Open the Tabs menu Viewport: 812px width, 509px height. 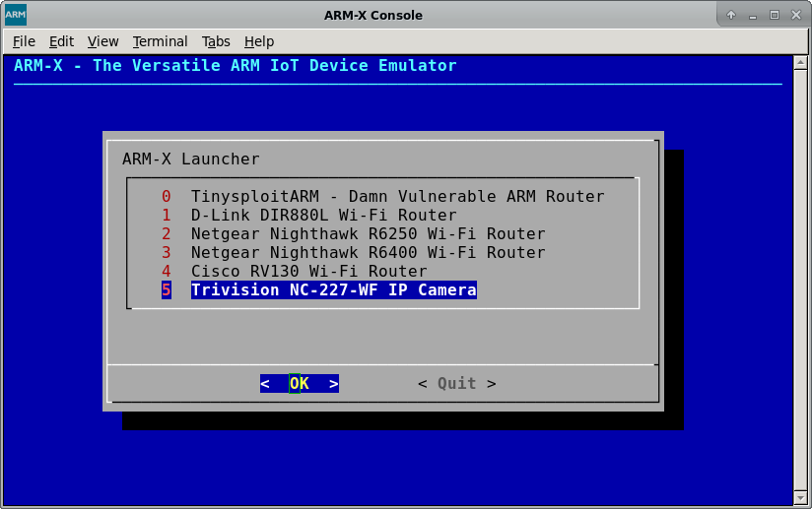(216, 41)
